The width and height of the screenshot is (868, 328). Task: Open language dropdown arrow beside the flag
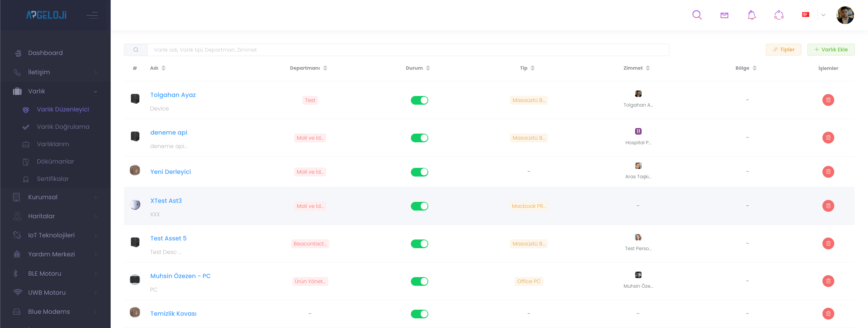point(823,15)
